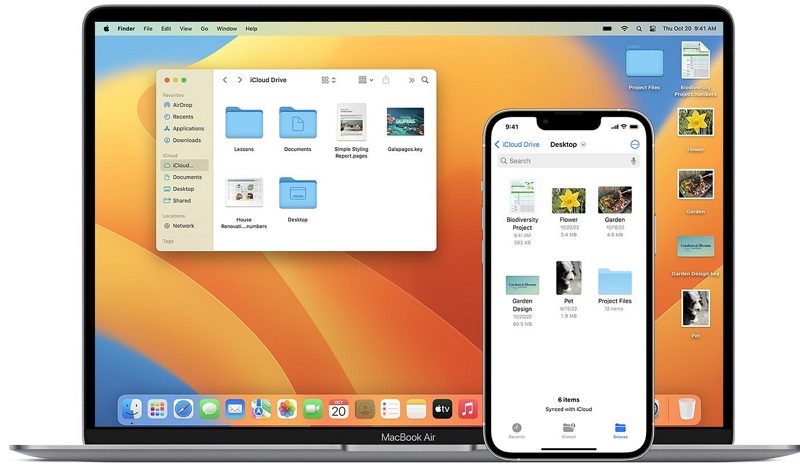The width and height of the screenshot is (800, 463).
Task: Click the date and time in menu bar
Action: [689, 29]
